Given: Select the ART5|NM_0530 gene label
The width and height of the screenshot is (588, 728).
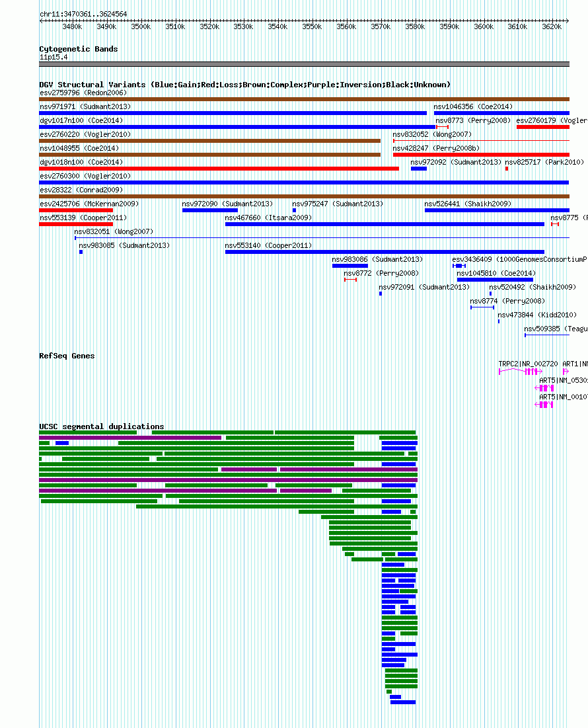Looking at the screenshot, I should point(564,381).
